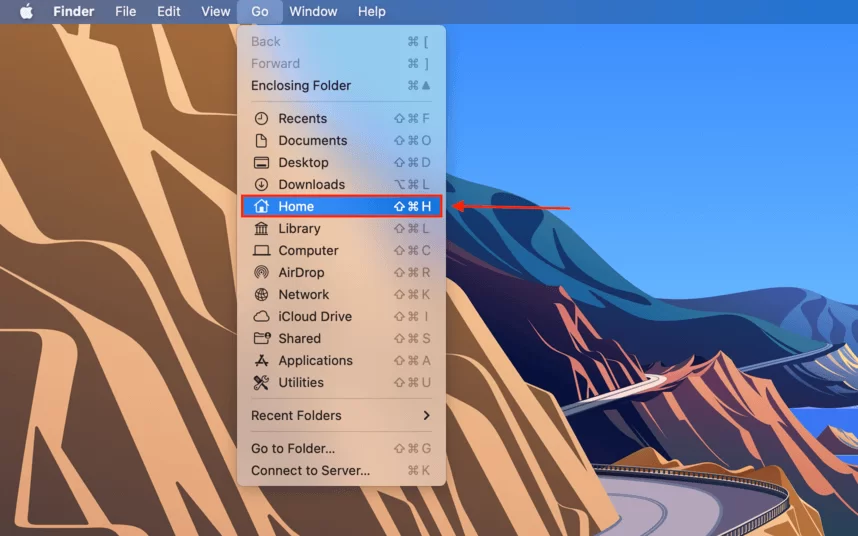This screenshot has height=536, width=858.
Task: Choose Home in the Go menu
Action: (341, 206)
